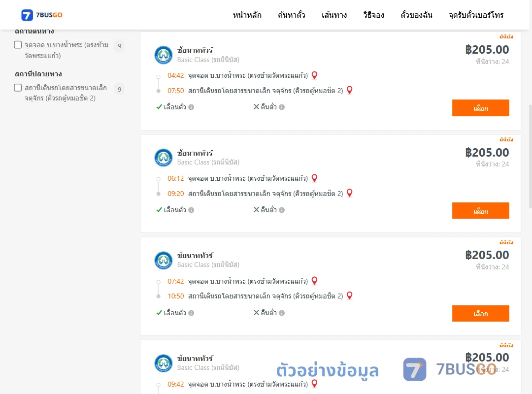Click ที่นั่งว่าง: 24 on the 06:12 trip

pyautogui.click(x=492, y=164)
